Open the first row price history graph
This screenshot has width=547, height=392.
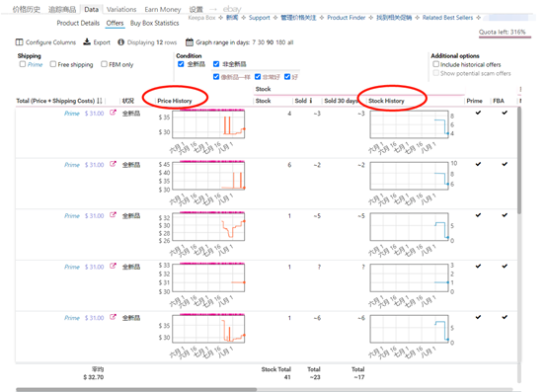208,124
